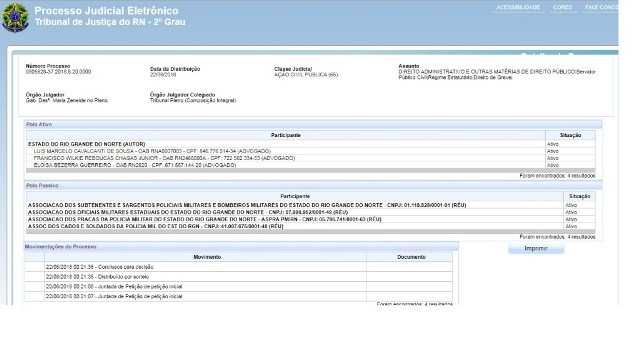Click the Imprimir button

(536, 248)
